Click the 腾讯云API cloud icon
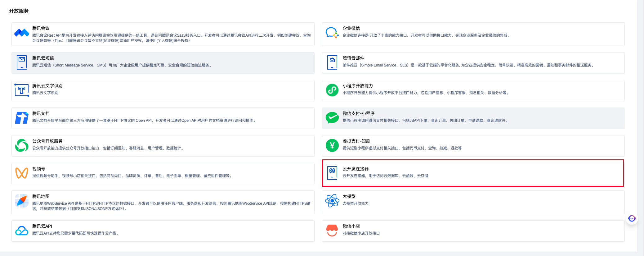The height and width of the screenshot is (256, 644). pyautogui.click(x=22, y=231)
